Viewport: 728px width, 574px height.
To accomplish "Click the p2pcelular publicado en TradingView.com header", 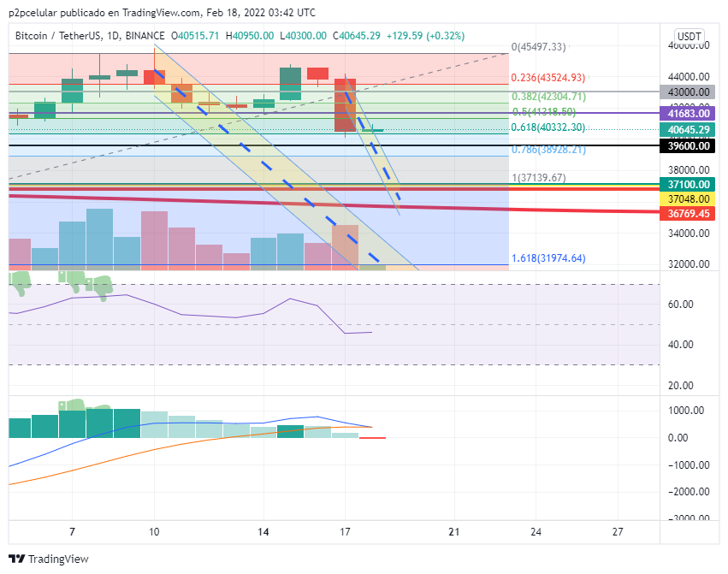I will pyautogui.click(x=162, y=13).
